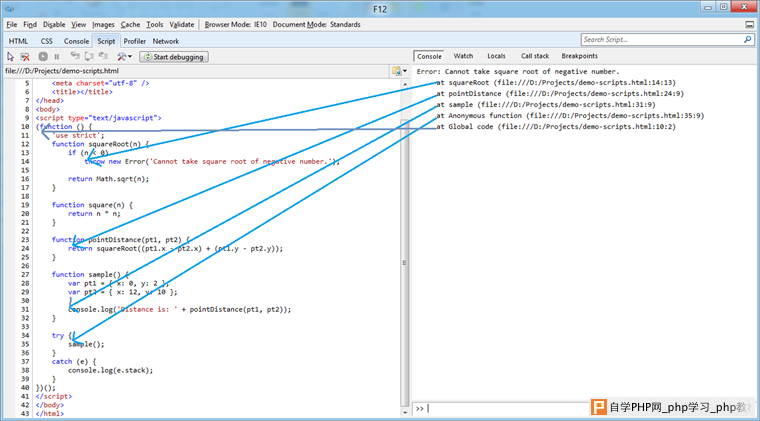The height and width of the screenshot is (421, 760).
Task: Open the Call stack tab
Action: pyautogui.click(x=535, y=56)
